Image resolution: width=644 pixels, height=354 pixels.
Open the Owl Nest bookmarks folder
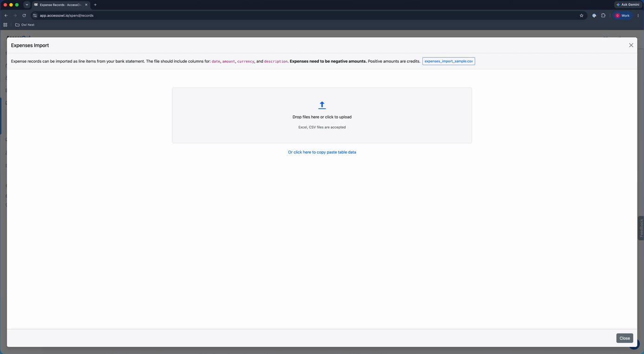click(25, 25)
